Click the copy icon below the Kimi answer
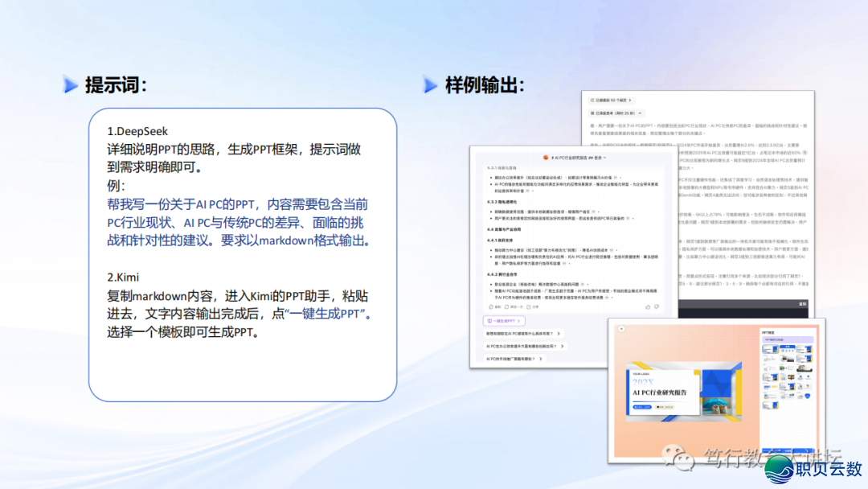Screen dimensions: 868x489 pyautogui.click(x=492, y=306)
